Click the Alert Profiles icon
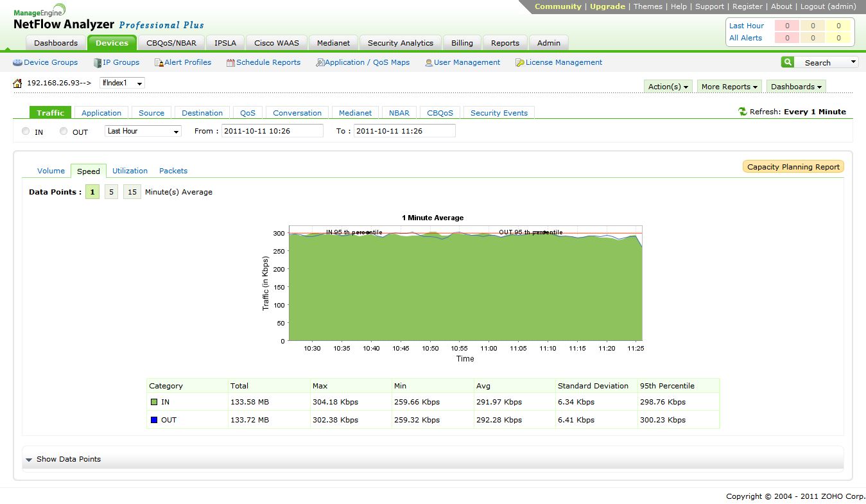 pos(159,63)
